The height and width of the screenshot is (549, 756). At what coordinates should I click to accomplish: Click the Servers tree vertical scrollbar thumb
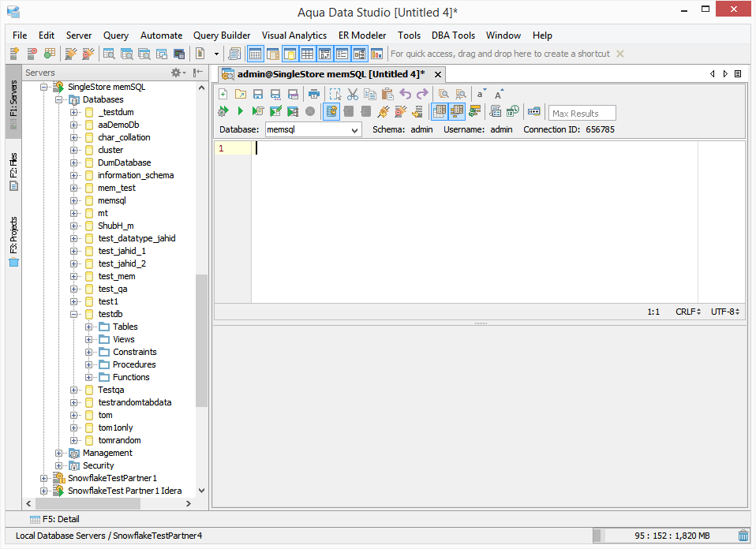click(x=201, y=341)
